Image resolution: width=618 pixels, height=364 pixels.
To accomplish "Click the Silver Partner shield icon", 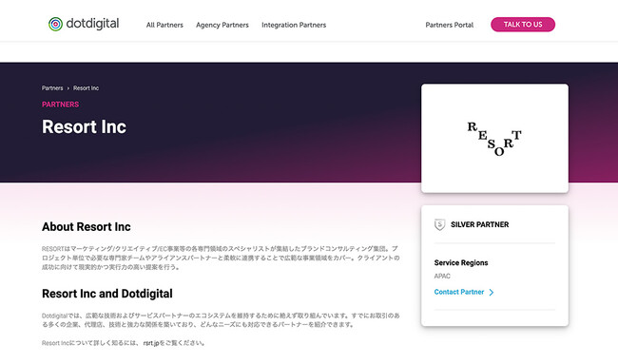I will point(440,224).
